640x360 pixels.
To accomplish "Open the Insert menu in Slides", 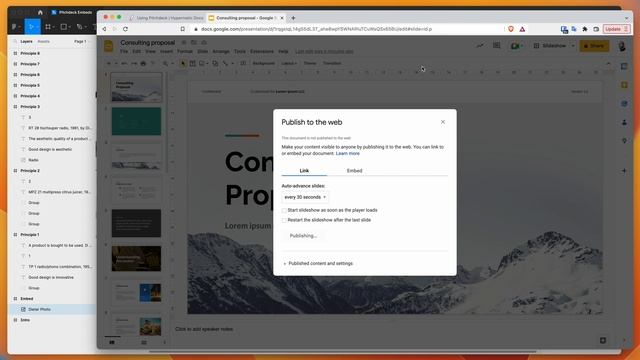I will 166,51.
